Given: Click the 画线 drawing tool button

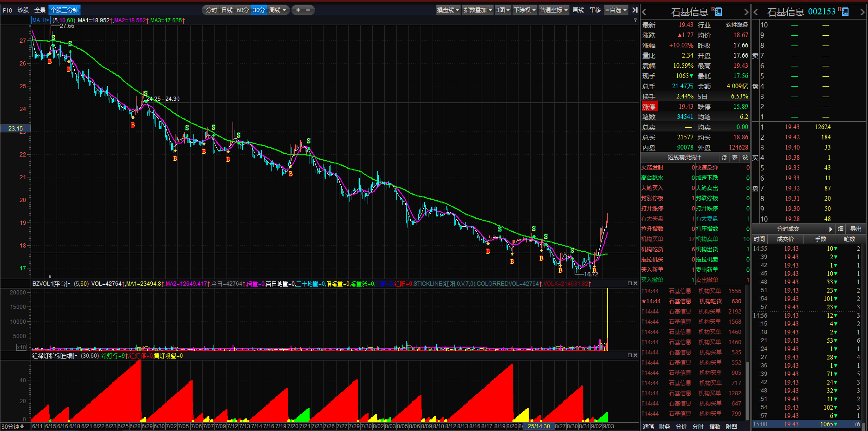Looking at the screenshot, I should (x=578, y=10).
